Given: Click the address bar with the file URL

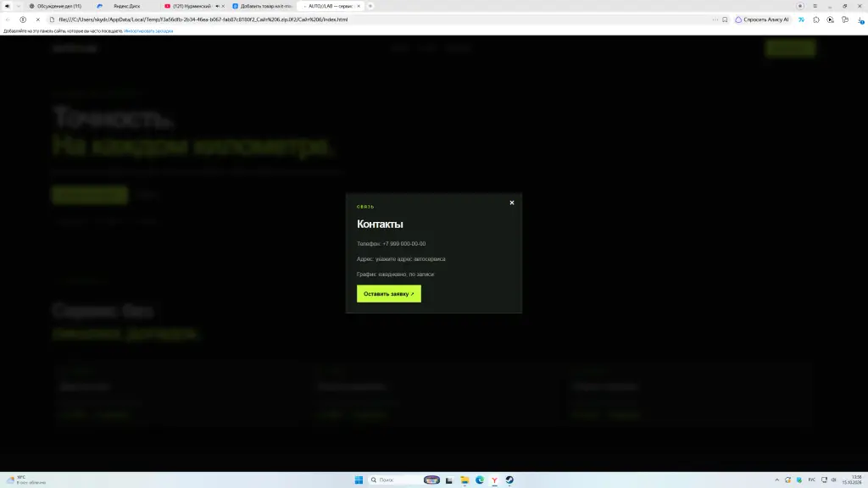Looking at the screenshot, I should tap(382, 19).
